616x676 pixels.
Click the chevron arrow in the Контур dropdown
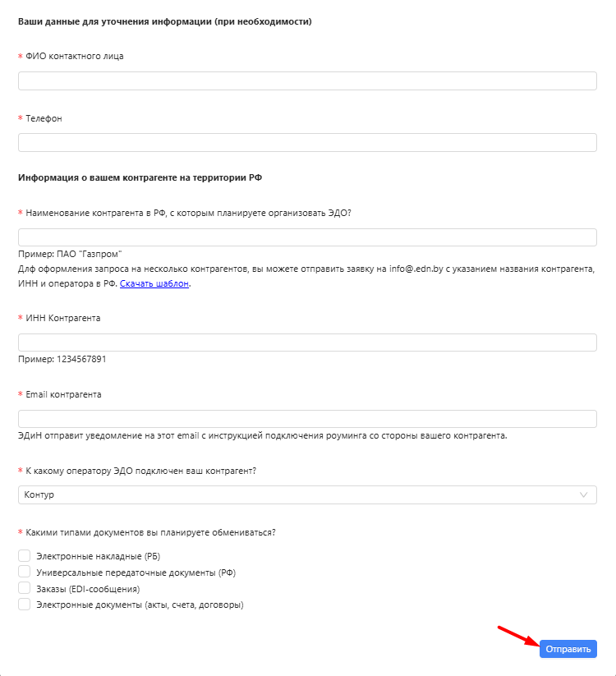click(x=583, y=495)
